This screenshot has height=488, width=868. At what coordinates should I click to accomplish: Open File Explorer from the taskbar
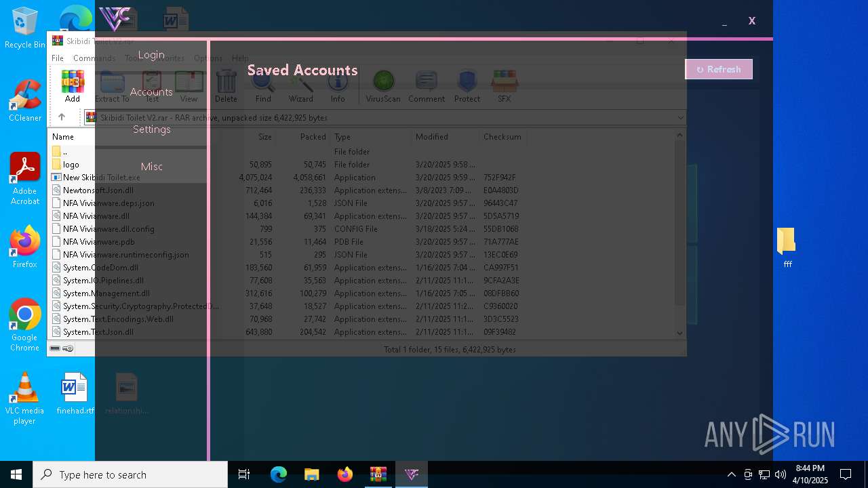click(312, 474)
